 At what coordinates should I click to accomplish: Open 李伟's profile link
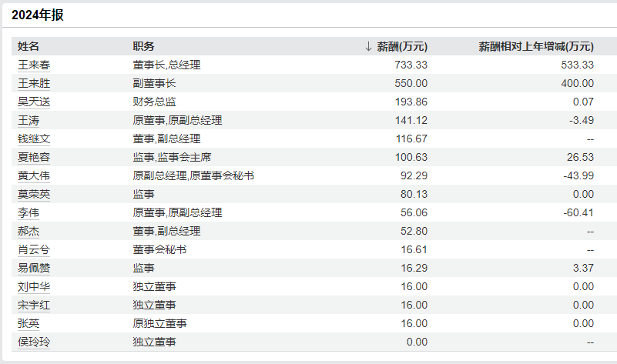(x=29, y=212)
